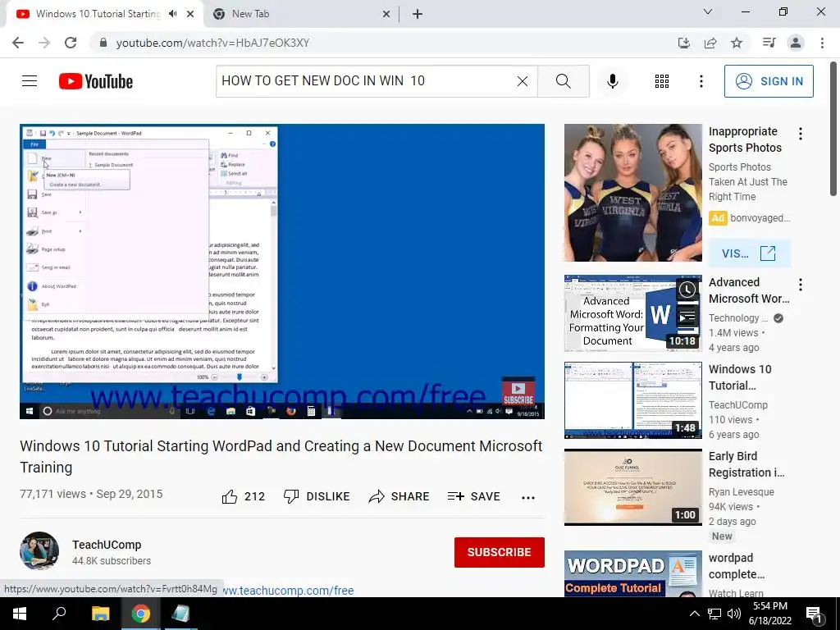Install app icon in address bar
The height and width of the screenshot is (630, 840).
(683, 43)
